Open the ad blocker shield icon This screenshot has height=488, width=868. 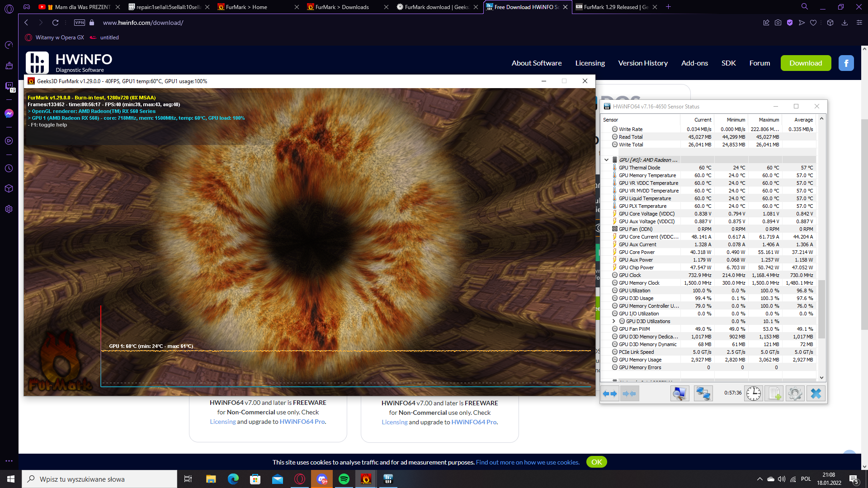[790, 23]
